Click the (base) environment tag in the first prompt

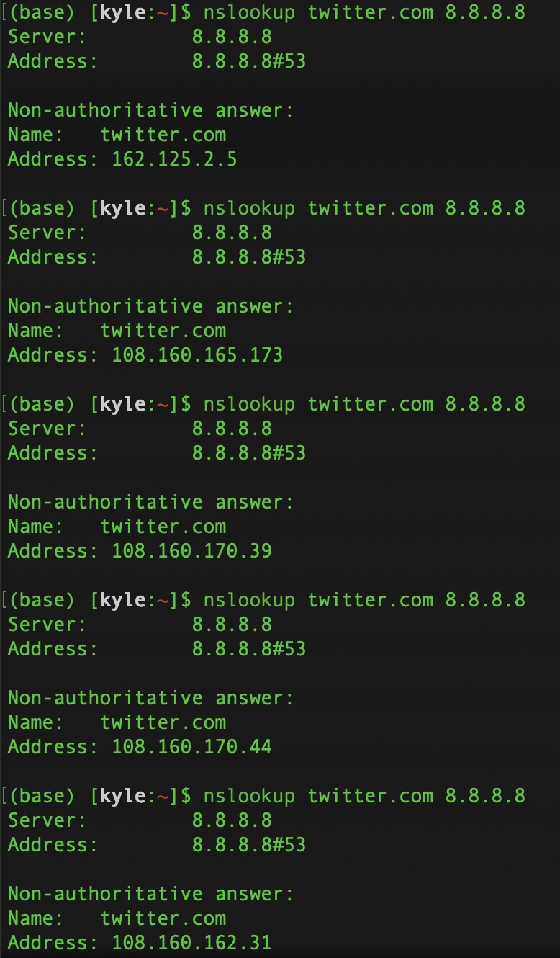pos(42,12)
